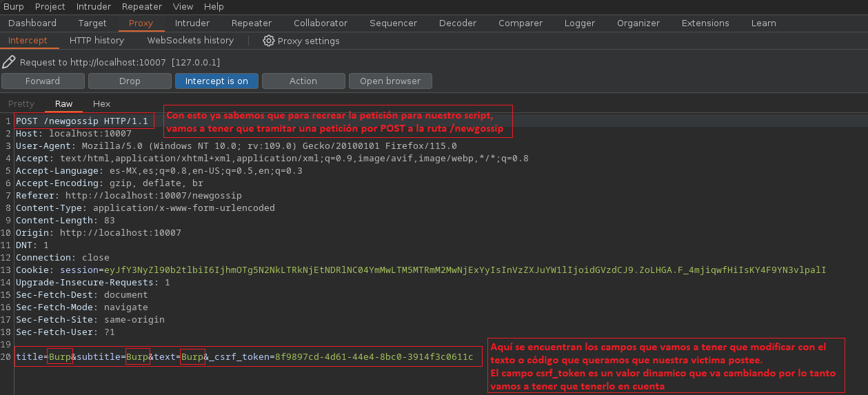Click the Proxy settings gear icon

(269, 41)
